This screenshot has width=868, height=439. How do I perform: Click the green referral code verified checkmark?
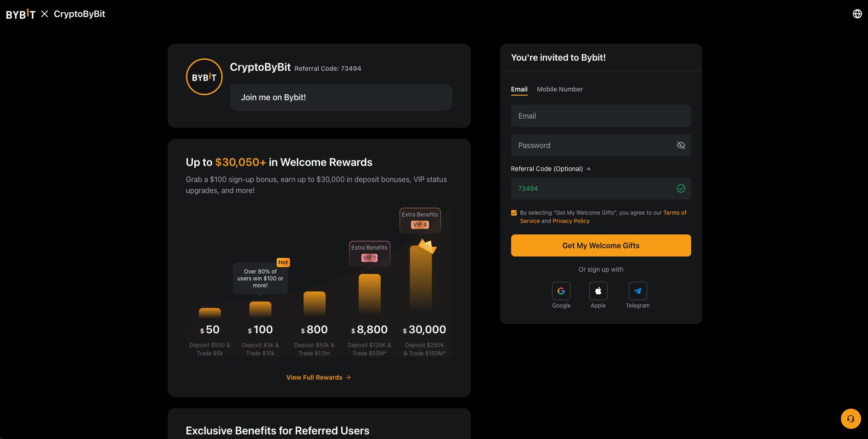tap(681, 188)
